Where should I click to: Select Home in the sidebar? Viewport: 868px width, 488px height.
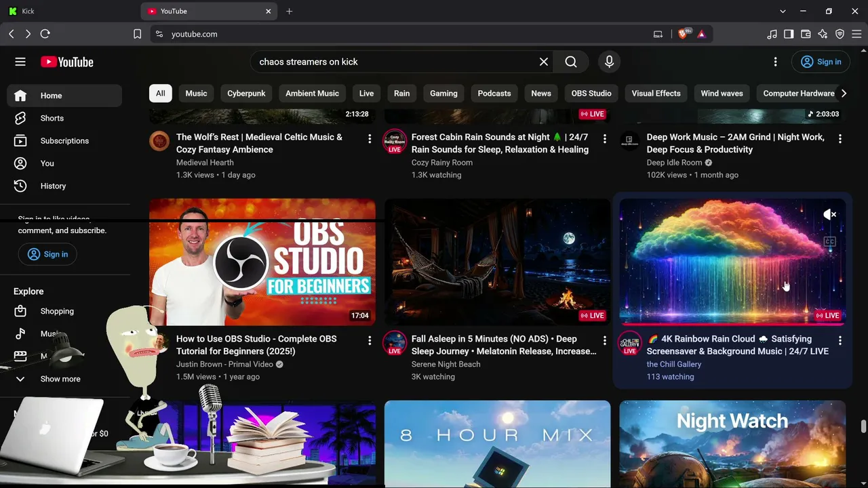[x=64, y=96]
